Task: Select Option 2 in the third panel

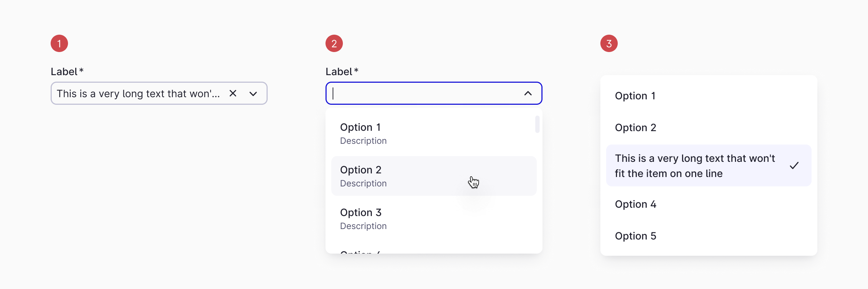Action: pos(635,128)
